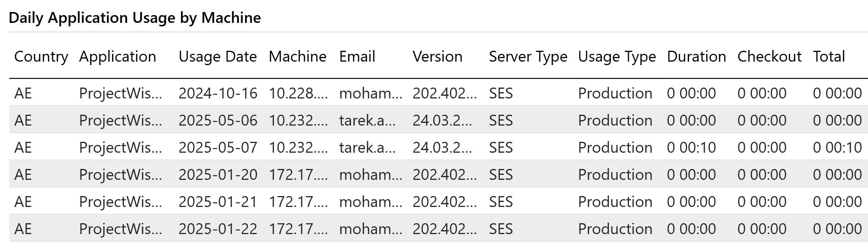This screenshot has height=243, width=868.
Task: Select the Email column header
Action: click(357, 57)
